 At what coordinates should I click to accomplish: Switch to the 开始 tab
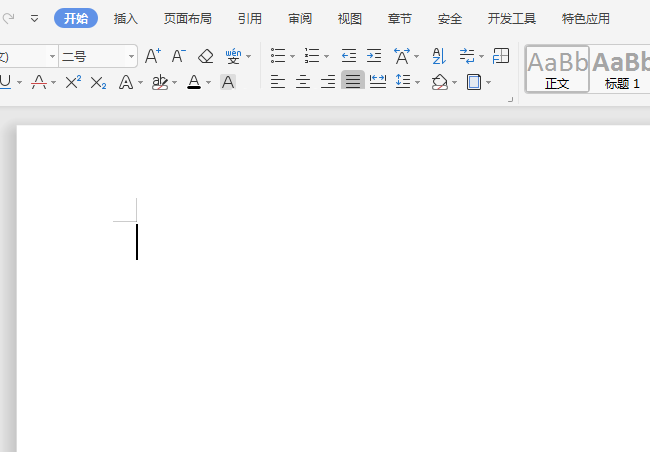tap(76, 18)
